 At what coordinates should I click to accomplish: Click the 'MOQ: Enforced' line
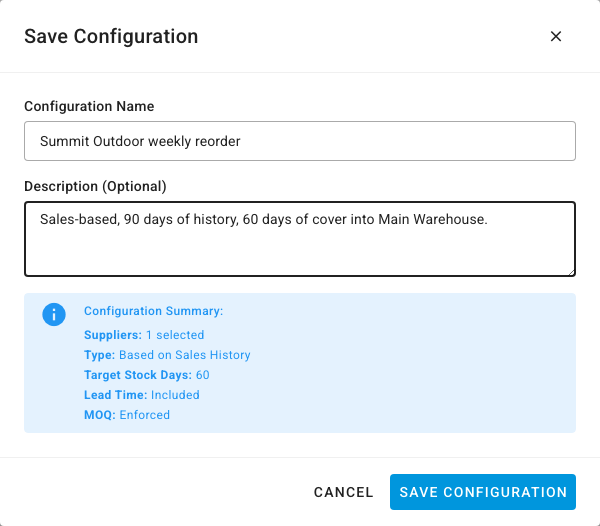127,415
